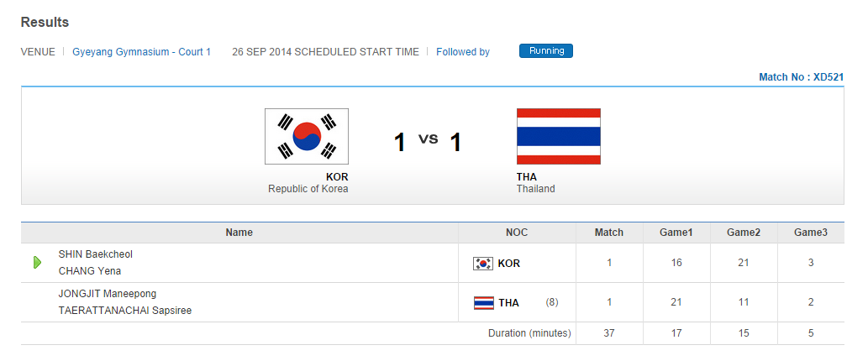The image size is (868, 361).
Task: Click the Game2 column header
Action: click(744, 233)
